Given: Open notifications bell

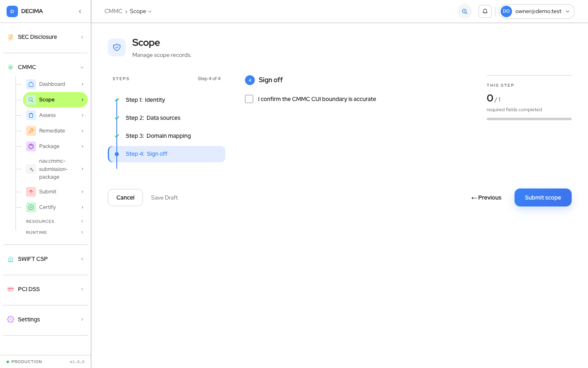Looking at the screenshot, I should pos(485,11).
